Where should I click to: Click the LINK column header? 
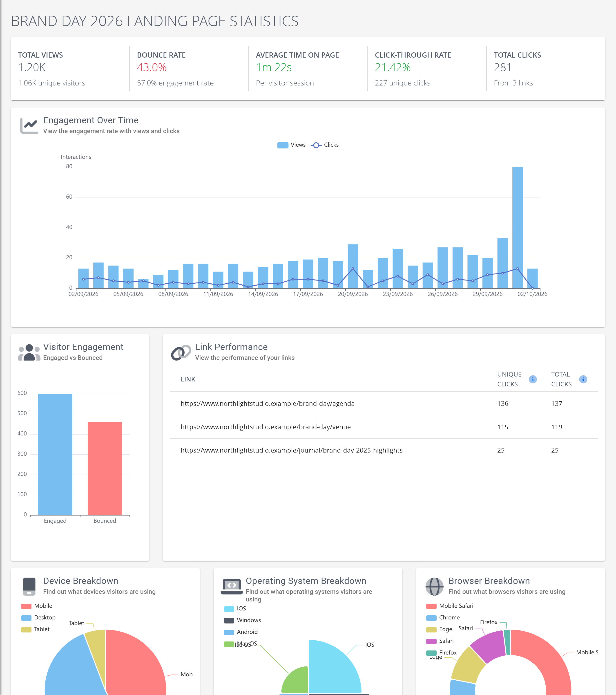pos(188,379)
